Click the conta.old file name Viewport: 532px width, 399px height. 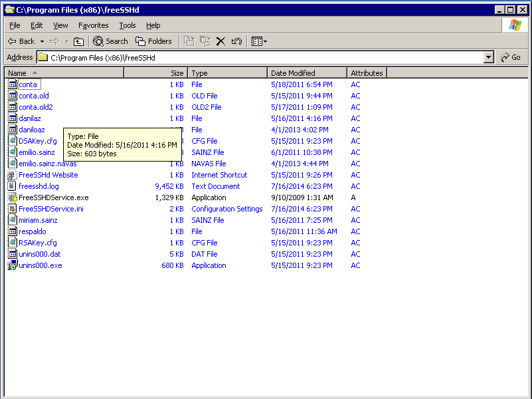(x=34, y=96)
